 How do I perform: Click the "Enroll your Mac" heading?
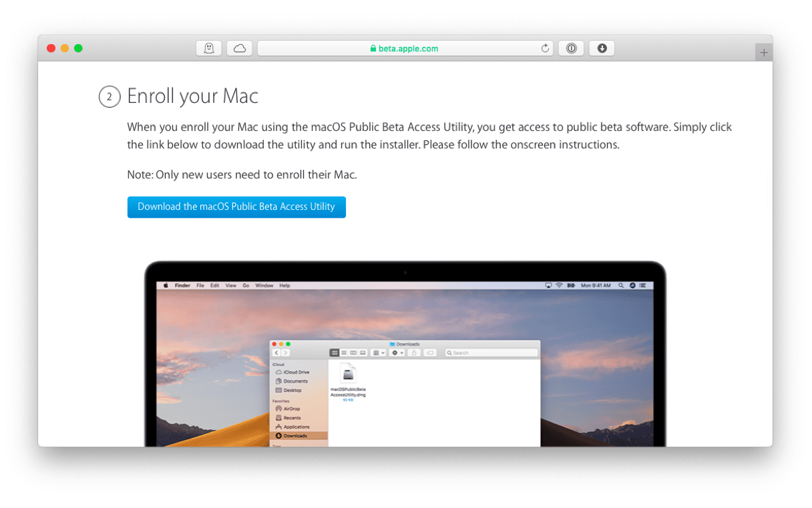pyautogui.click(x=192, y=96)
